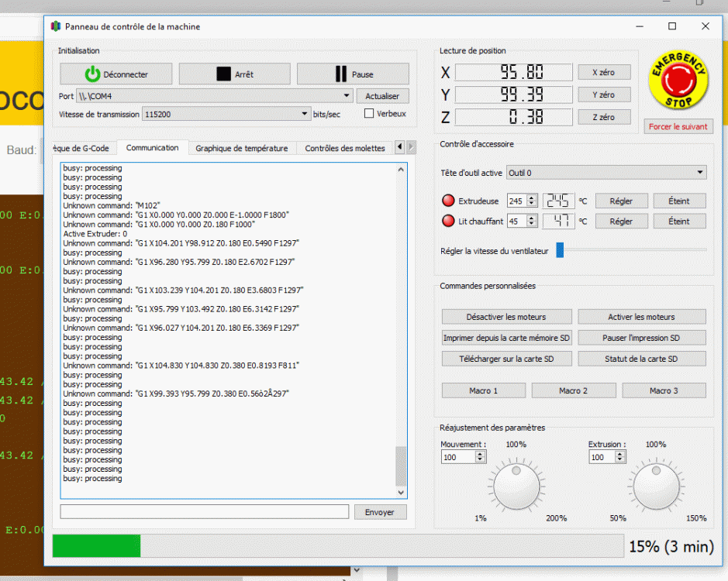The image size is (728, 581).
Task: Click the Lit chauffant red status indicator
Action: point(448,221)
